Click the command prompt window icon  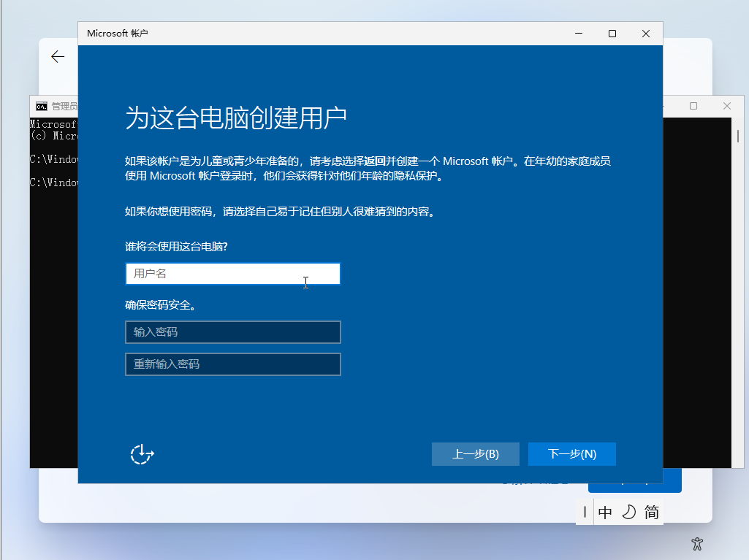point(42,106)
